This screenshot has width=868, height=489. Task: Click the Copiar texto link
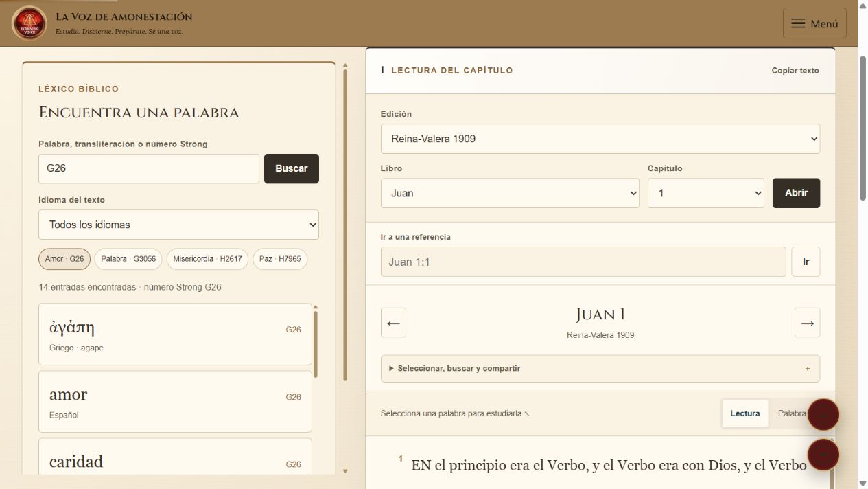coord(795,71)
